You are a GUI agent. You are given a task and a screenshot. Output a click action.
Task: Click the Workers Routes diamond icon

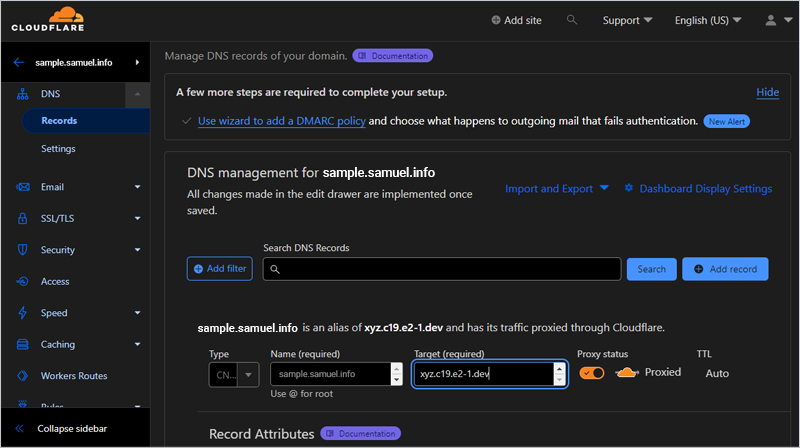tap(22, 376)
